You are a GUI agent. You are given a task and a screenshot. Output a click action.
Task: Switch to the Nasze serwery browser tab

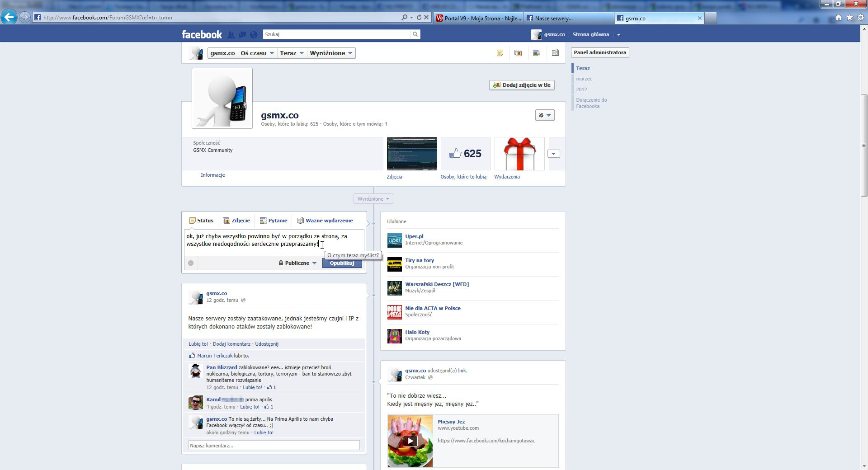553,19
